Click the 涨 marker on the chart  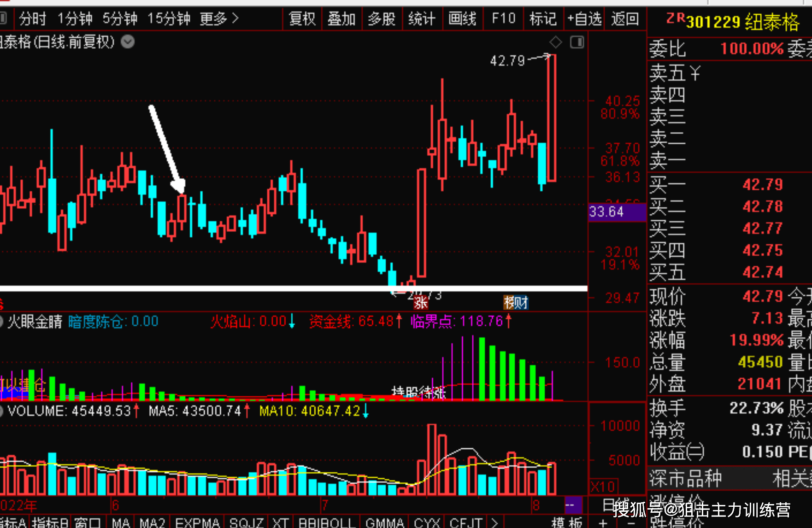tap(420, 303)
